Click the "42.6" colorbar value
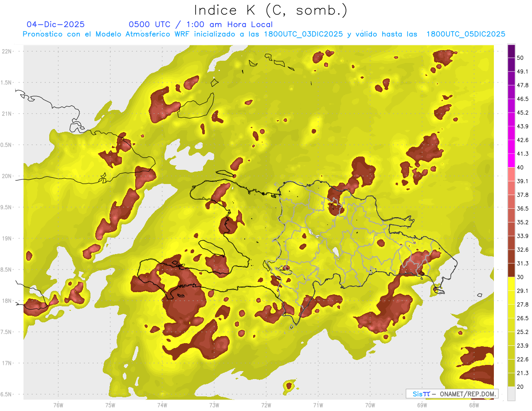 coord(523,140)
